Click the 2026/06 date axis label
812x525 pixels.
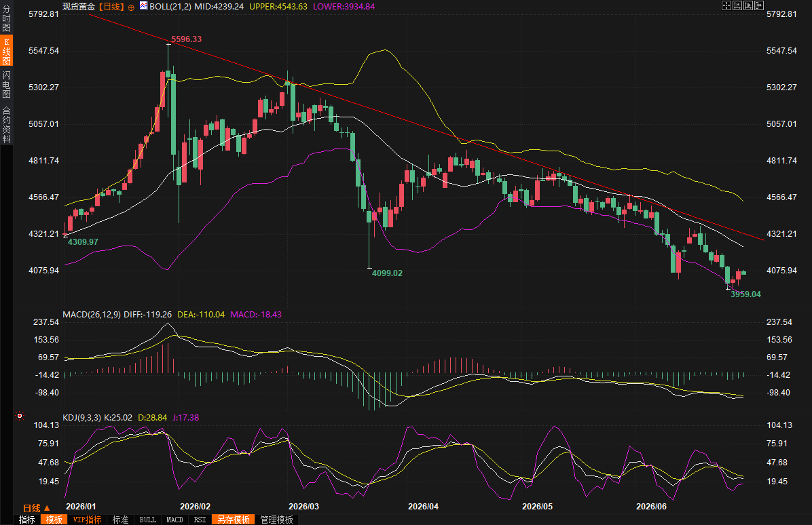point(652,507)
